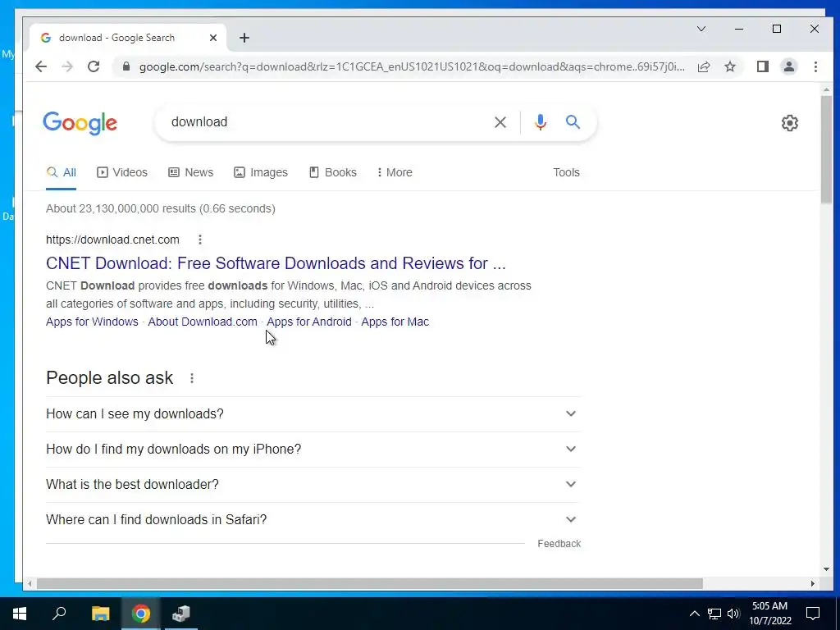Click the https://download.cnet.com URL text
Image resolution: width=840 pixels, height=630 pixels.
pyautogui.click(x=112, y=240)
